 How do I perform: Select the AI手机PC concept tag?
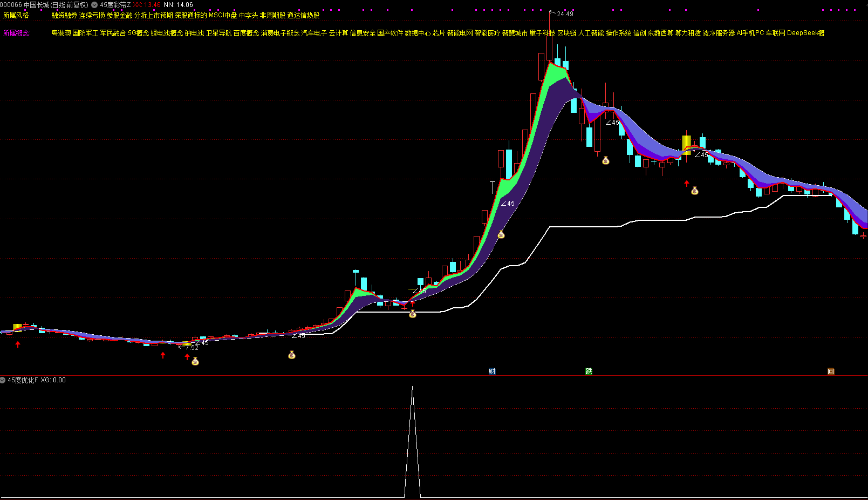tap(750, 33)
